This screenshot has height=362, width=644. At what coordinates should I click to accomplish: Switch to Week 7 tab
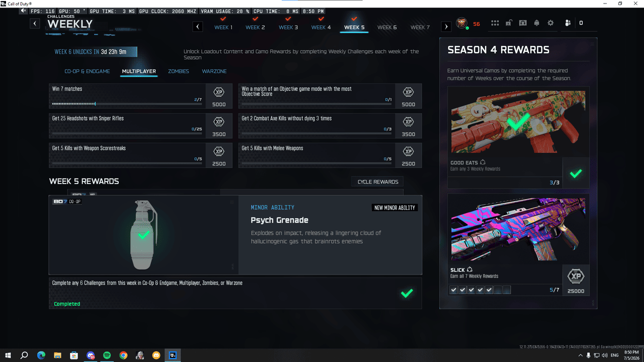420,27
